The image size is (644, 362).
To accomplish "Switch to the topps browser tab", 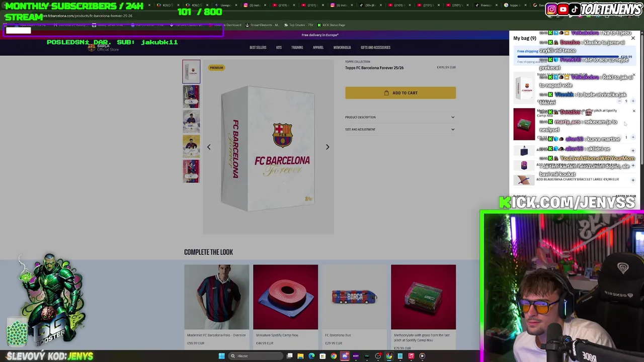I will [514, 5].
